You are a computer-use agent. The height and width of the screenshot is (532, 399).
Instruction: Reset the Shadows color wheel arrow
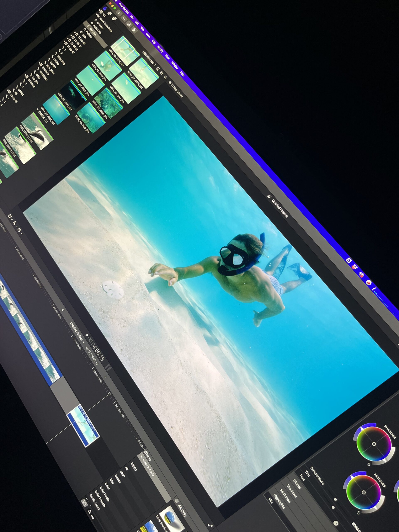[x=369, y=464]
